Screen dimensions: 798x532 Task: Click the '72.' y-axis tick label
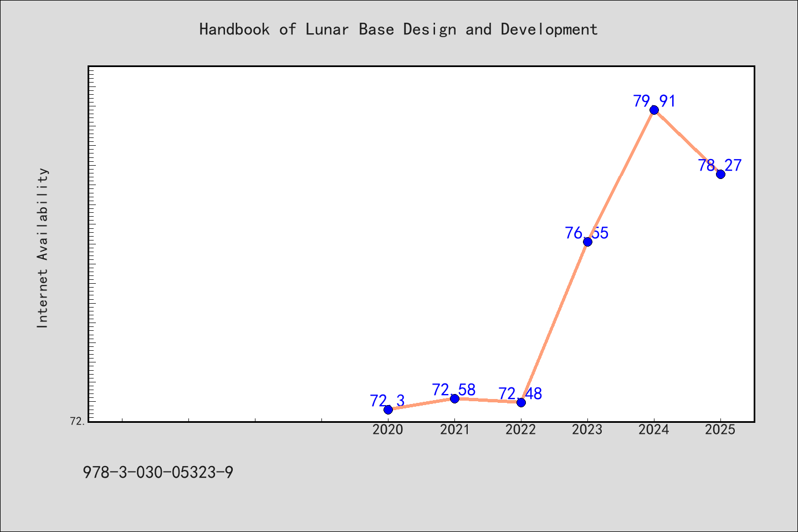click(x=78, y=421)
